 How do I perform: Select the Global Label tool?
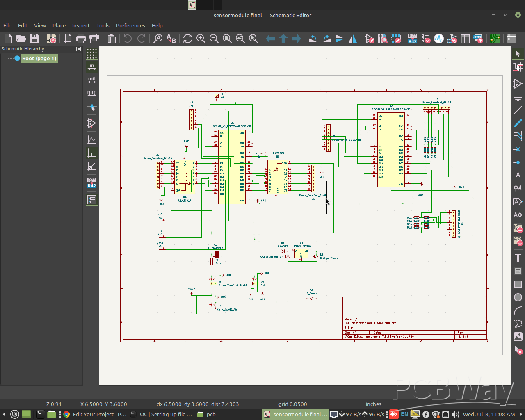coord(518,202)
